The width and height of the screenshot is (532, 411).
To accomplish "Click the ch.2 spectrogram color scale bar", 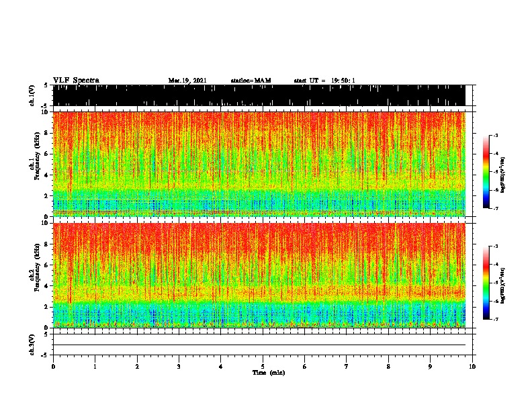I will (x=486, y=283).
